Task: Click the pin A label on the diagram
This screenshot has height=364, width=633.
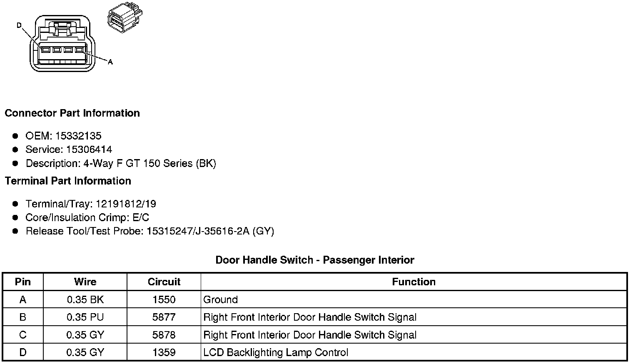Action: tap(110, 62)
